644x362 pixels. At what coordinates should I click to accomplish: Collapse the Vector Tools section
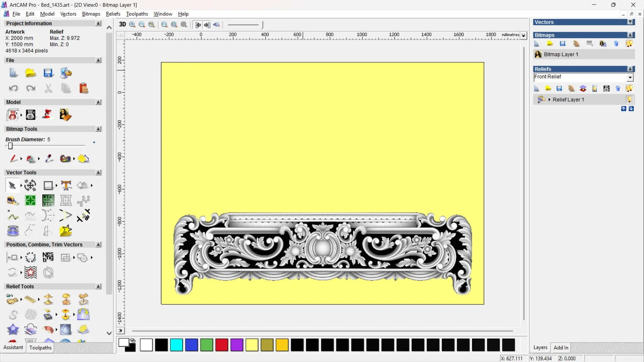tap(98, 172)
